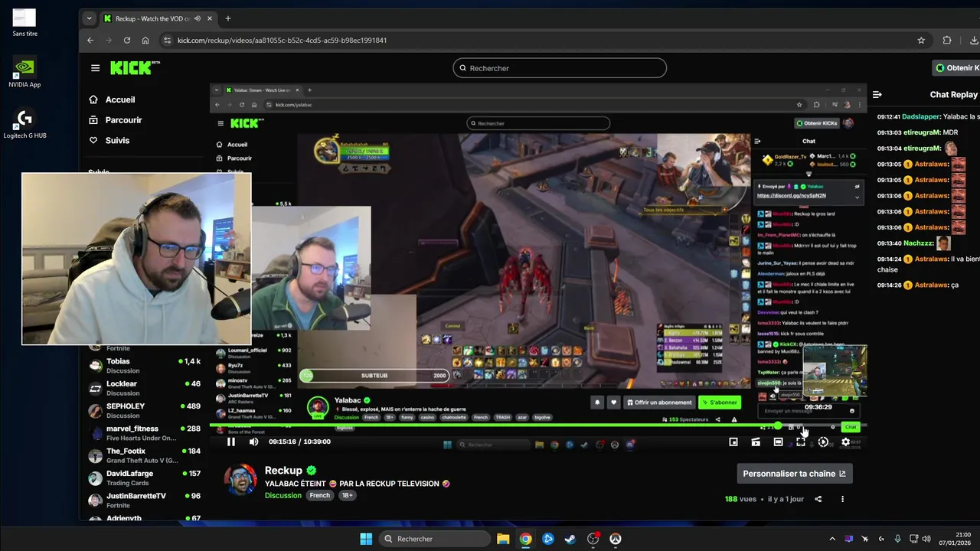The image size is (980, 551).
Task: Open Steam from taskbar
Action: [x=570, y=539]
